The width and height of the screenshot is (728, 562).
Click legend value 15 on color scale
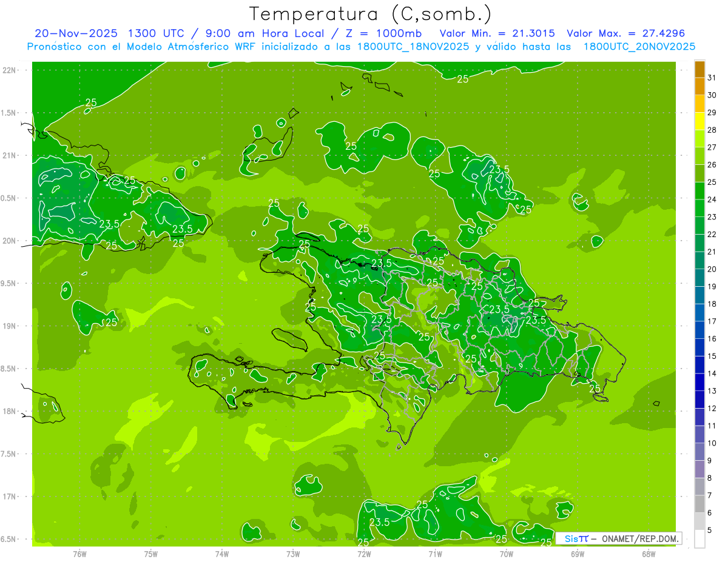click(712, 356)
